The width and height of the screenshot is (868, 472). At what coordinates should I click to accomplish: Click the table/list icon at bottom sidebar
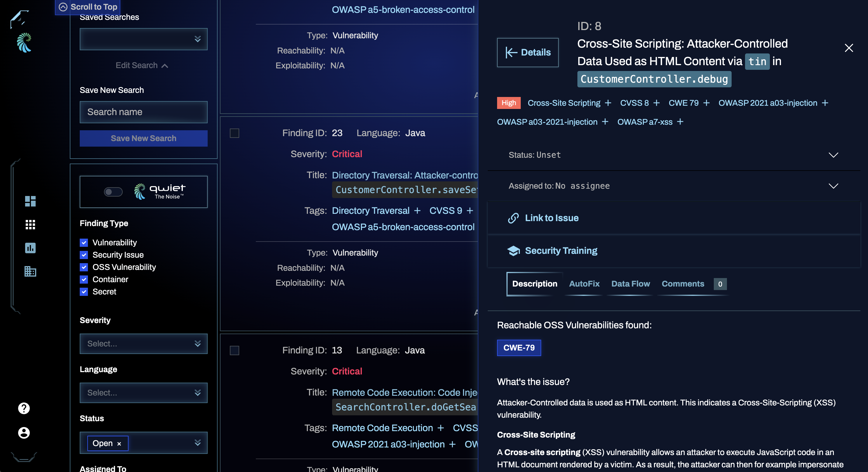click(29, 271)
